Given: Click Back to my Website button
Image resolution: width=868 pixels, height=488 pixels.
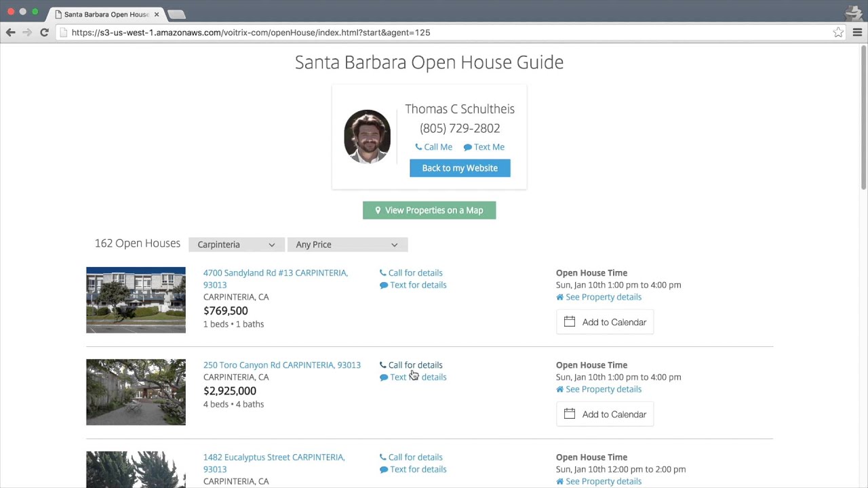Looking at the screenshot, I should point(460,168).
